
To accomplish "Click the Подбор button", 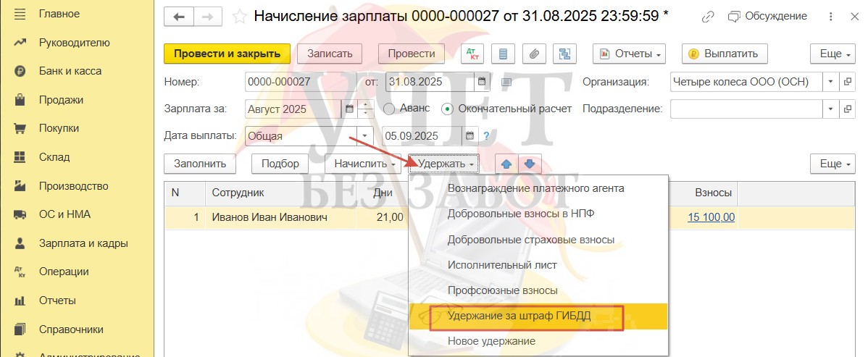I will pyautogui.click(x=280, y=164).
